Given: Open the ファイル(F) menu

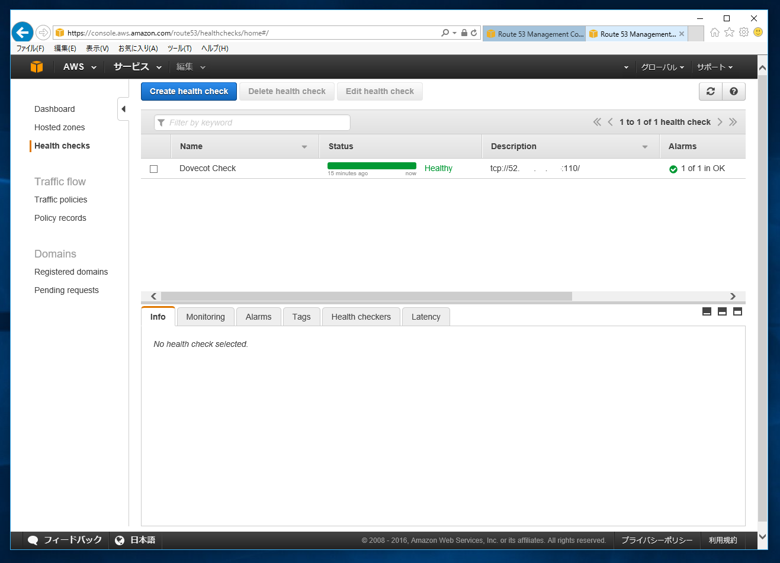Looking at the screenshot, I should click(30, 48).
